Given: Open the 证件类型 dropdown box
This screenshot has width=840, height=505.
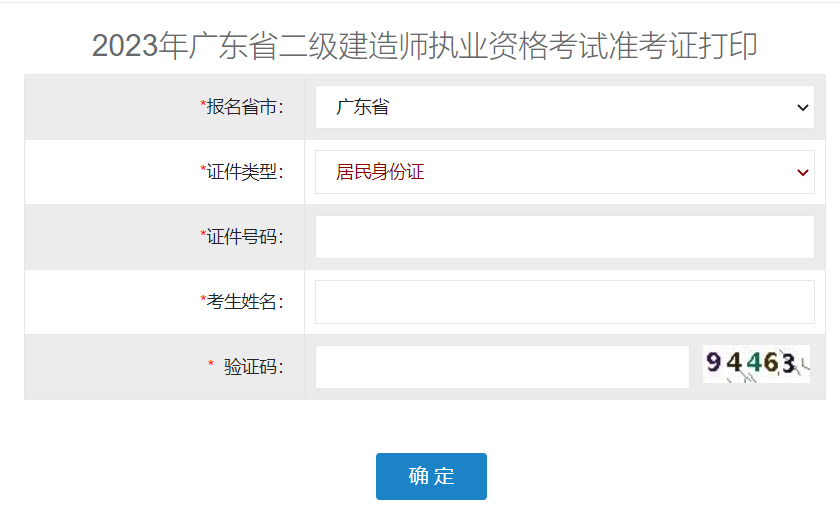Looking at the screenshot, I should [565, 172].
